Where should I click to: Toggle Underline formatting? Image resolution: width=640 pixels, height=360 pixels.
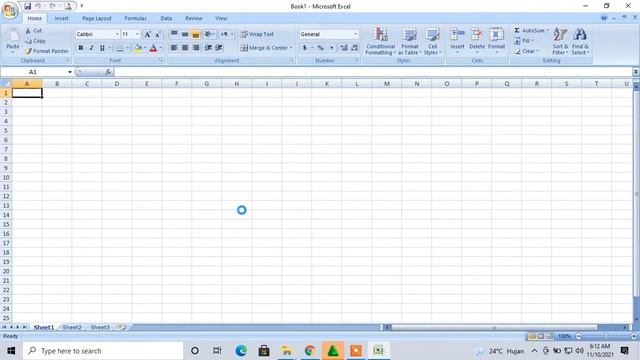[x=102, y=48]
